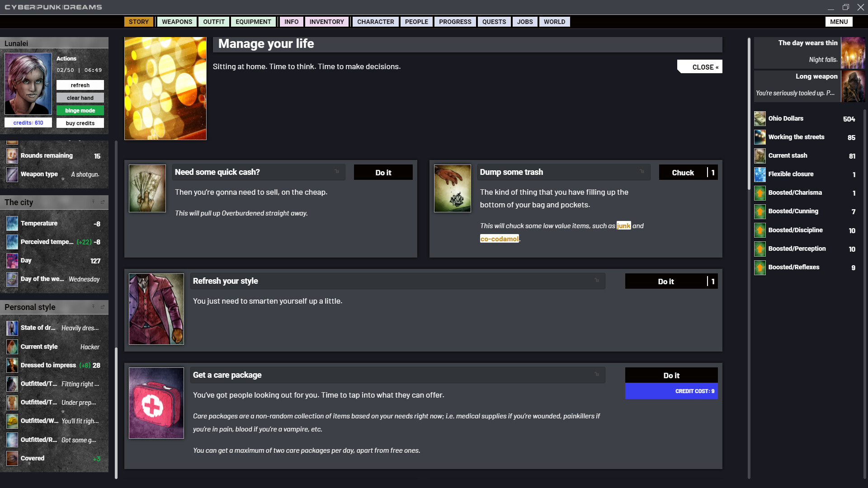This screenshot has width=868, height=488.
Task: Click the Working the streets icon
Action: point(759,137)
